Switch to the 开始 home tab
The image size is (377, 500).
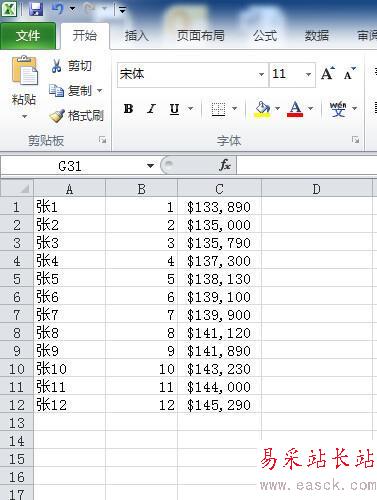[85, 36]
